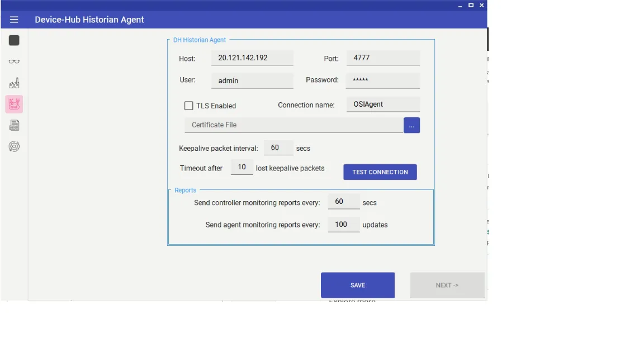Click the Certificate File path field
The width and height of the screenshot is (644, 362).
tap(293, 125)
